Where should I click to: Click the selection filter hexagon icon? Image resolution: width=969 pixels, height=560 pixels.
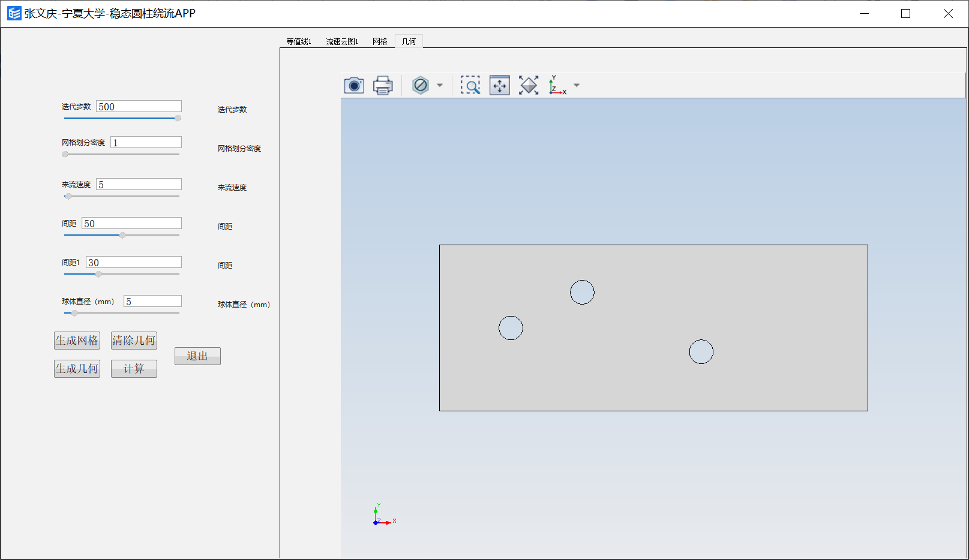tap(421, 85)
